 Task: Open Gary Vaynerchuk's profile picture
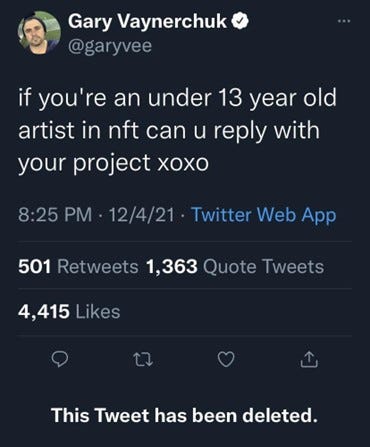[39, 33]
